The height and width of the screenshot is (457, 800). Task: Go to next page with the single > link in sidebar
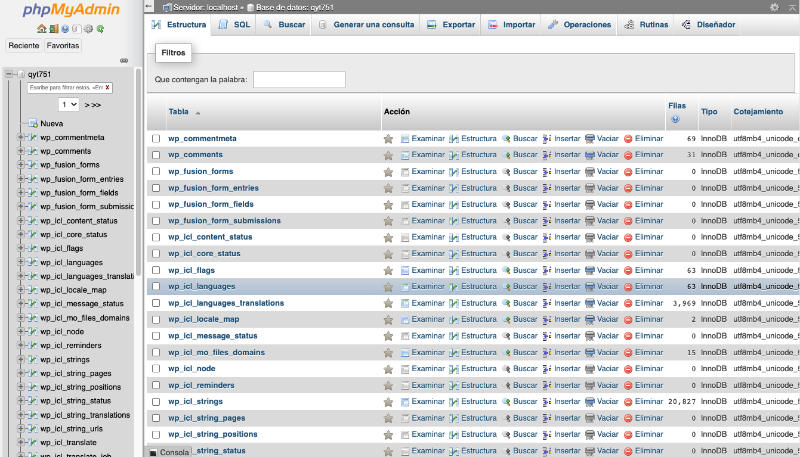[x=86, y=105]
